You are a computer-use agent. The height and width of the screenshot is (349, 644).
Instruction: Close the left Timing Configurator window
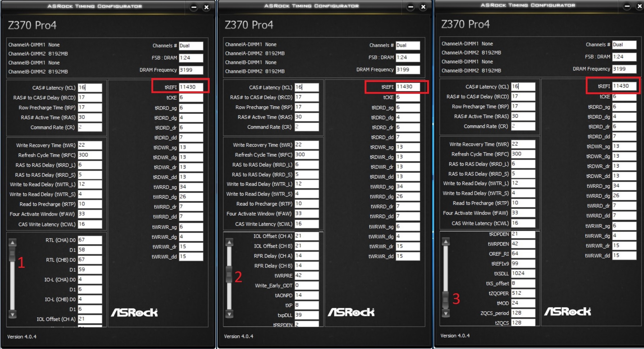click(x=206, y=7)
